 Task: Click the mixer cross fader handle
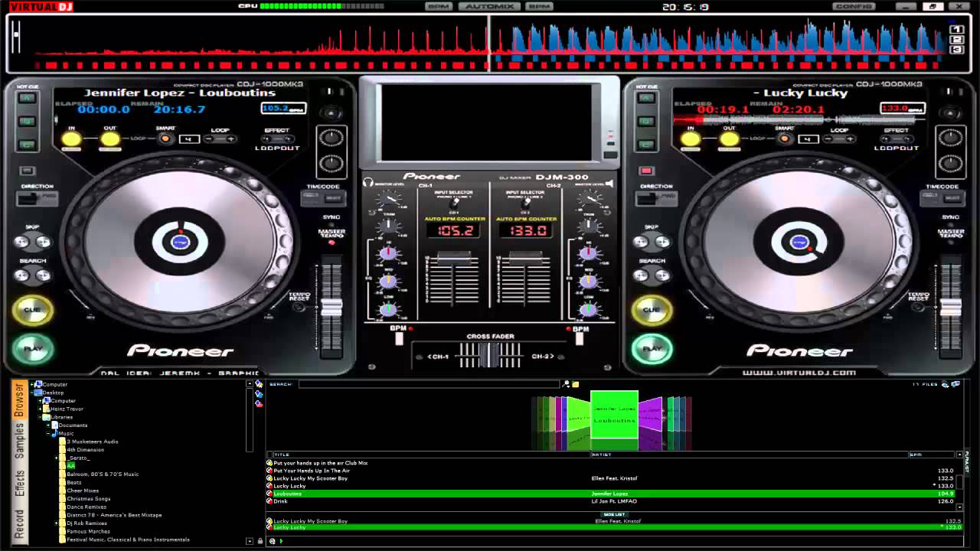pos(490,355)
